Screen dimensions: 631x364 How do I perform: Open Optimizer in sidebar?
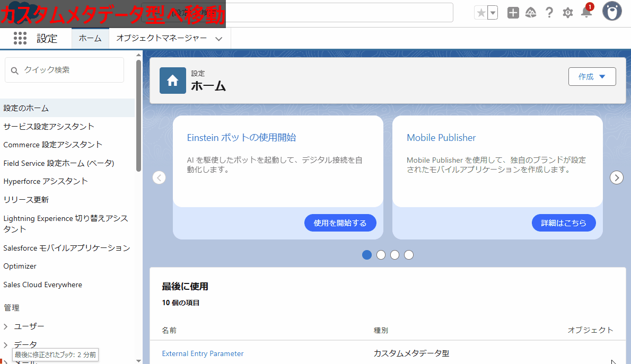(20, 266)
